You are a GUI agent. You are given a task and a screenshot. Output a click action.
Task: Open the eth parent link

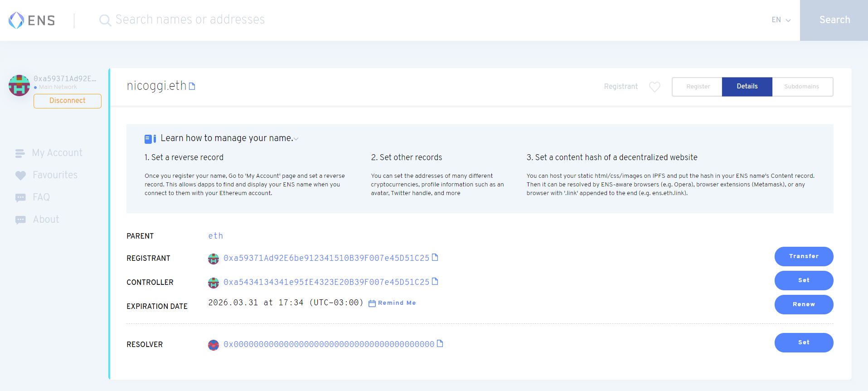click(215, 236)
